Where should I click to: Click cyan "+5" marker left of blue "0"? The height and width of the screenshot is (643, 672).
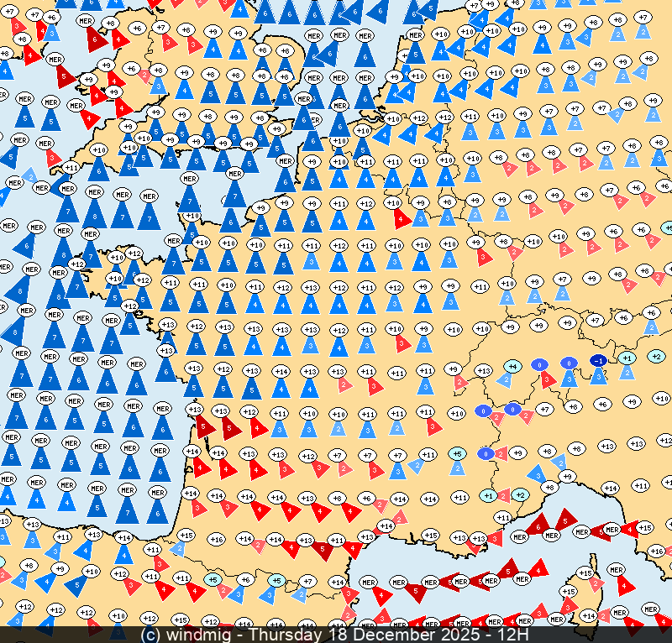click(457, 453)
